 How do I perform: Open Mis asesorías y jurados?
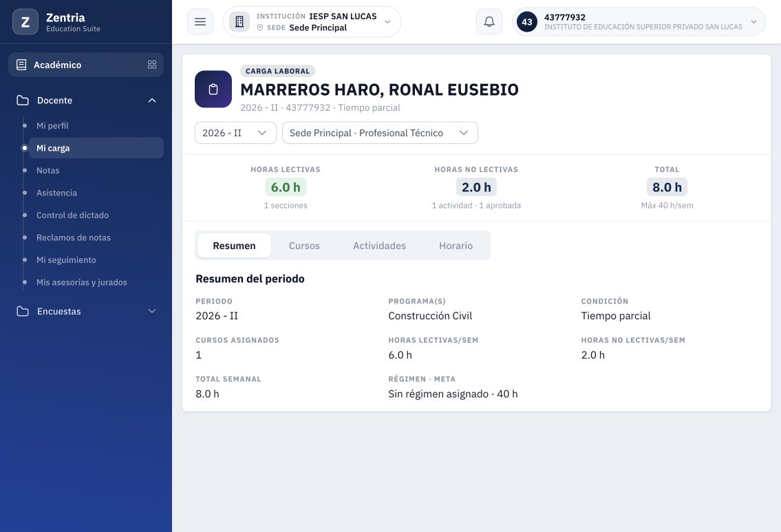96,282
